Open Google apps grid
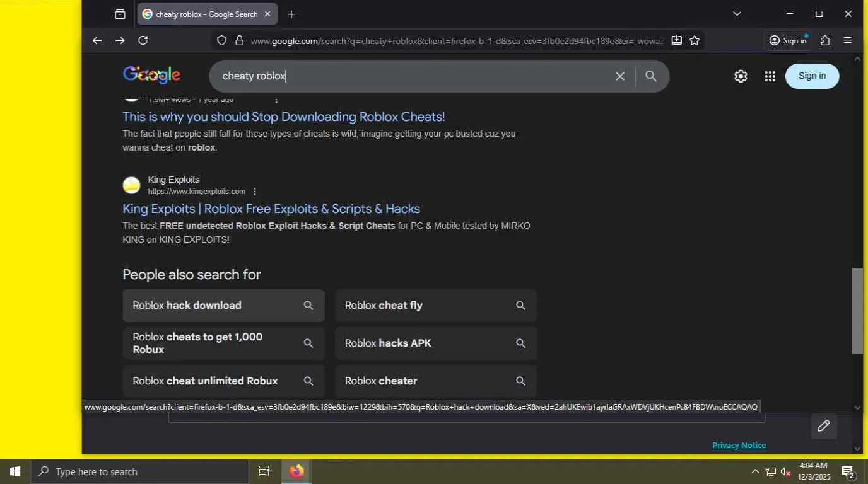The width and height of the screenshot is (868, 484). click(770, 76)
